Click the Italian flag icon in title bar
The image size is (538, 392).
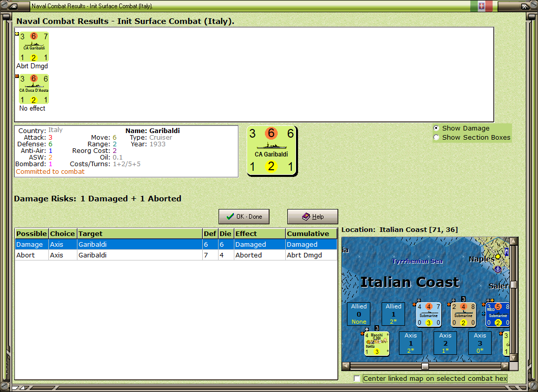pyautogui.click(x=481, y=6)
